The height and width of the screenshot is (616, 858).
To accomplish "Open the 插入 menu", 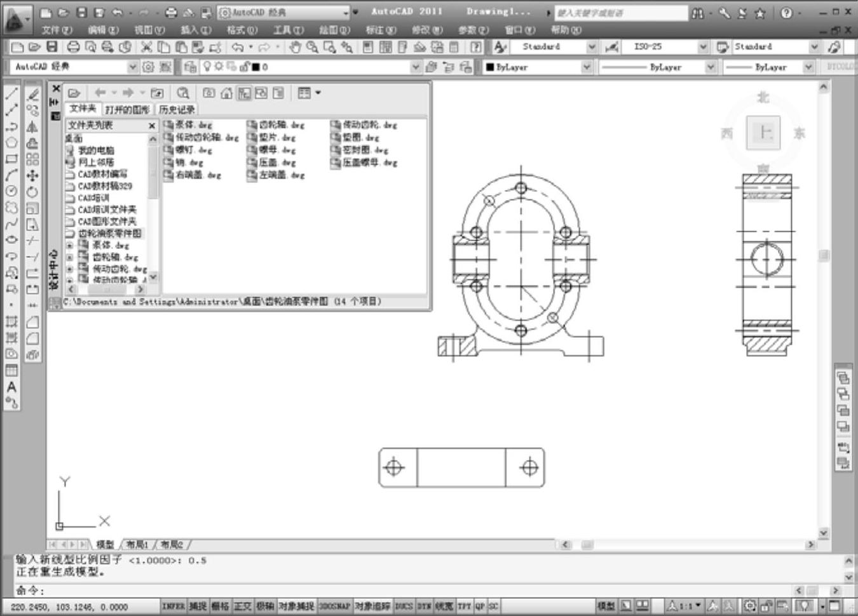I will [196, 30].
